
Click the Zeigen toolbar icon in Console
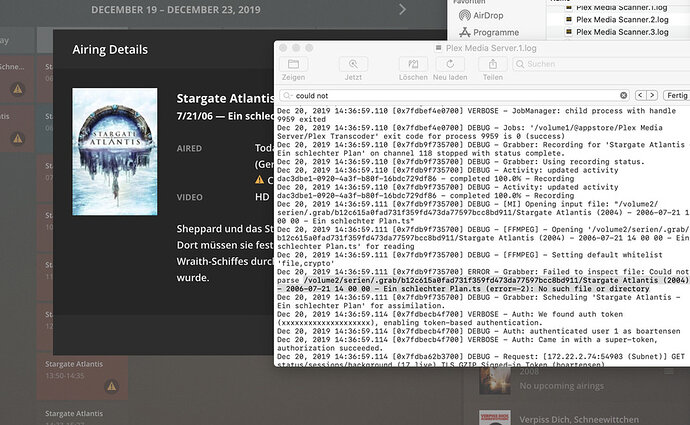click(x=293, y=65)
